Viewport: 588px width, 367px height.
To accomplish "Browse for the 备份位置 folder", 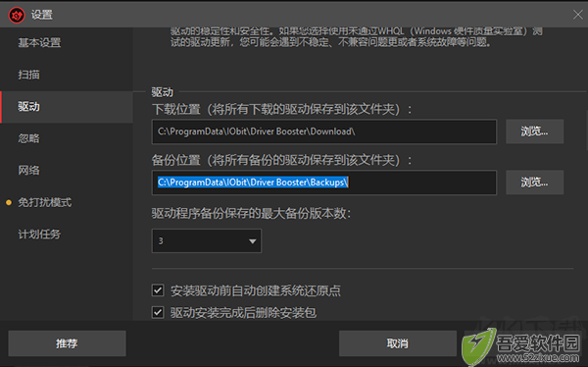I will point(534,183).
